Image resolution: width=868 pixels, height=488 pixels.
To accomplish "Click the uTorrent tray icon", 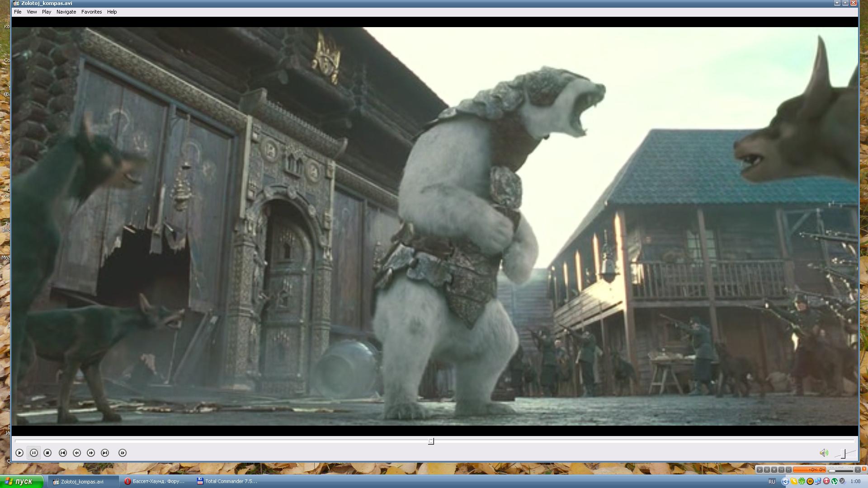I will (x=835, y=481).
